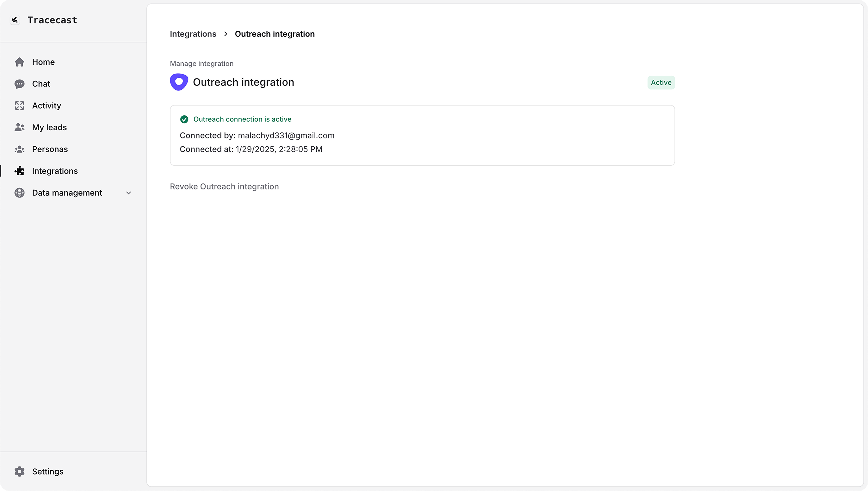Click the My leads people icon
868x491 pixels.
(x=20, y=127)
